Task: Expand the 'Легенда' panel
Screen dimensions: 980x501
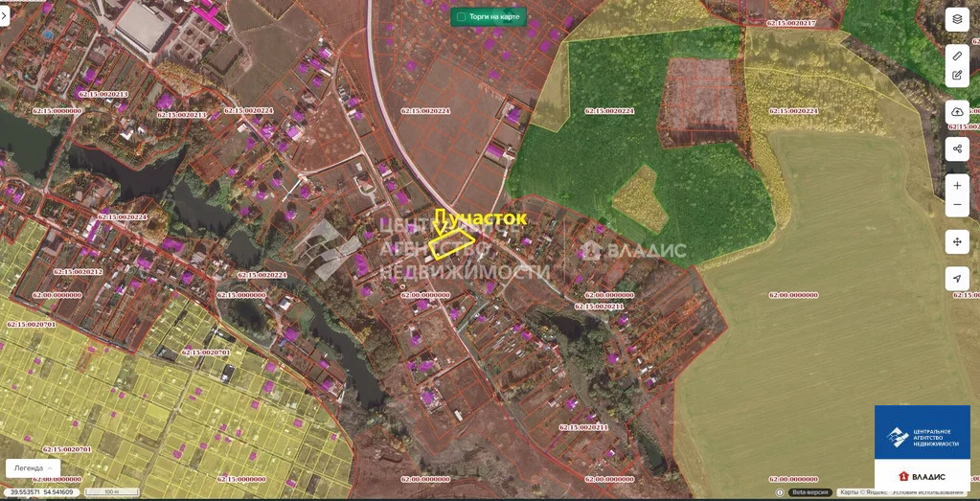Action: [33, 467]
